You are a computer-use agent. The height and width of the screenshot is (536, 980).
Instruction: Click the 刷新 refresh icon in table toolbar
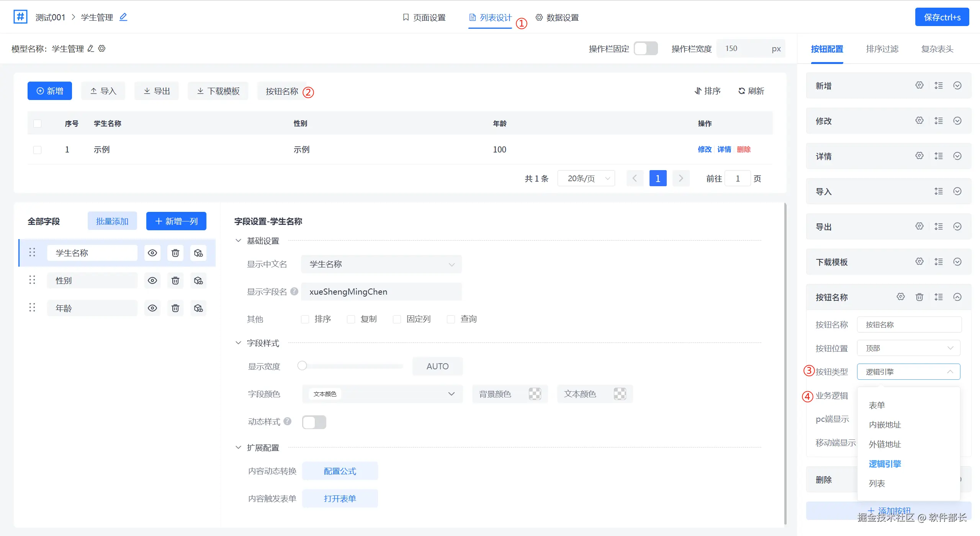(x=741, y=91)
